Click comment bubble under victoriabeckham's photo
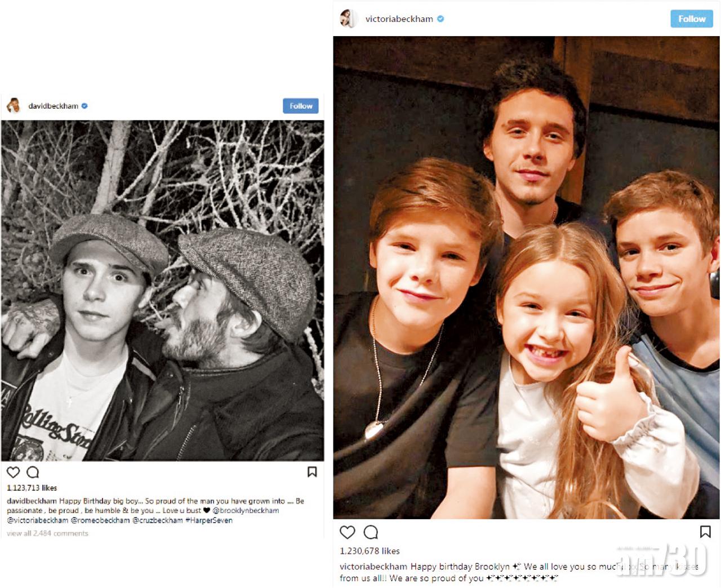 [x=371, y=532]
